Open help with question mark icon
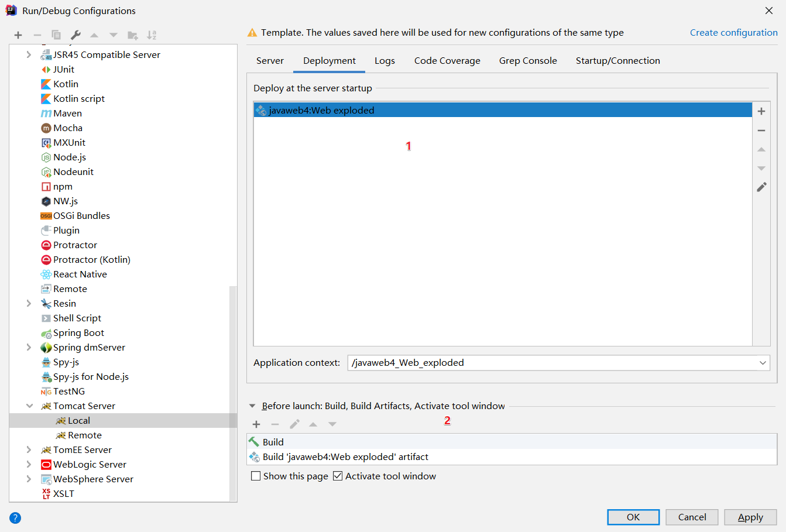Image resolution: width=786 pixels, height=532 pixels. pos(15,517)
